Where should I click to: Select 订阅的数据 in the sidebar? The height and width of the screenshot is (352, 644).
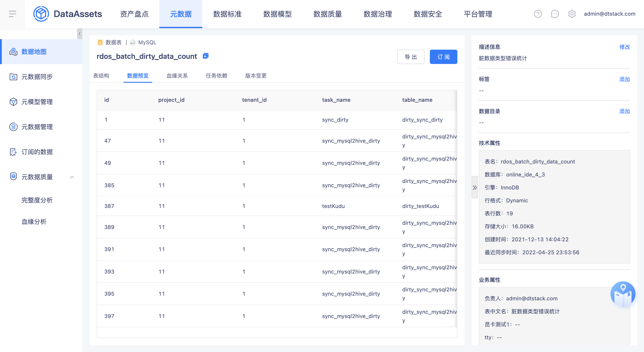pyautogui.click(x=41, y=152)
